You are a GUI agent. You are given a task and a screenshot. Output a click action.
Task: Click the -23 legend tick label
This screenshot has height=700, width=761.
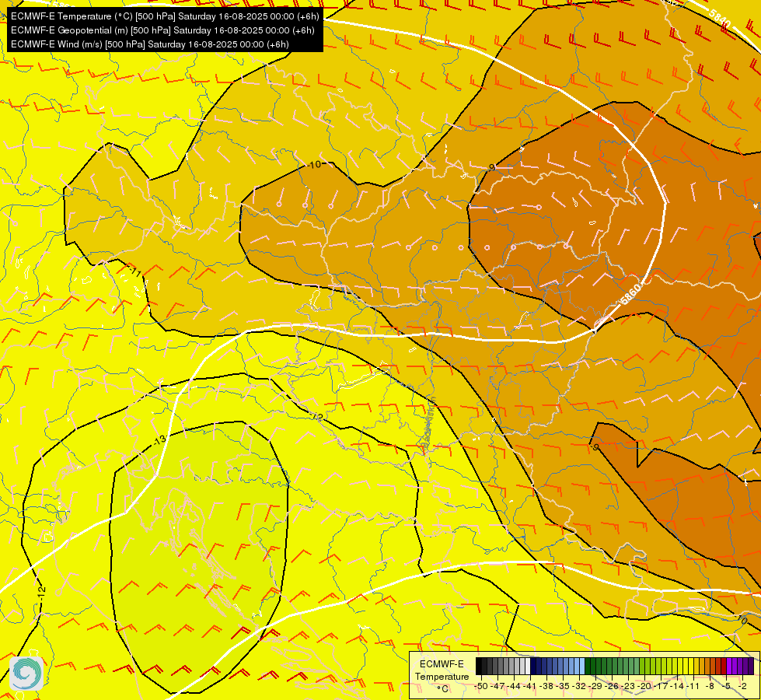pos(628,686)
